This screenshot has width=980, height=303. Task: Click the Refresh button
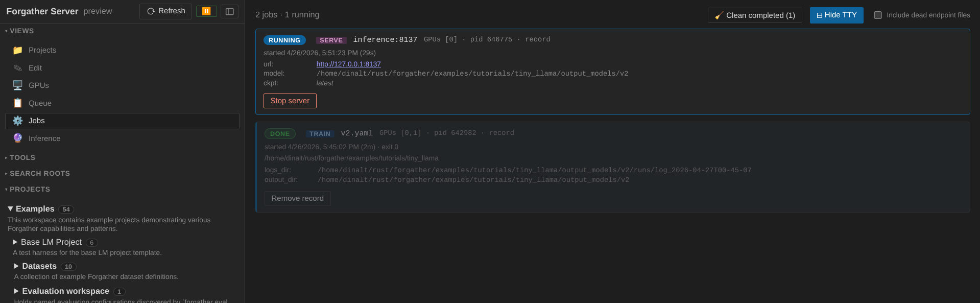click(x=165, y=11)
